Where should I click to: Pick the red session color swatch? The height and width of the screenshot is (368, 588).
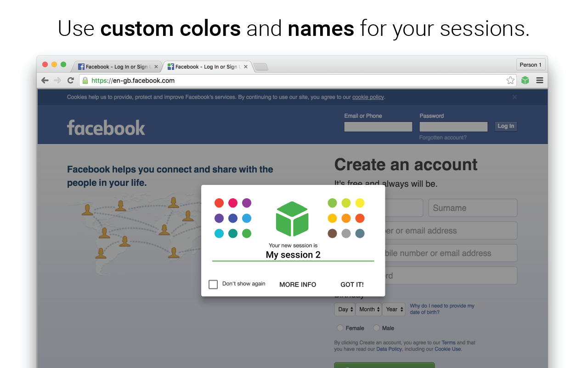click(x=219, y=202)
